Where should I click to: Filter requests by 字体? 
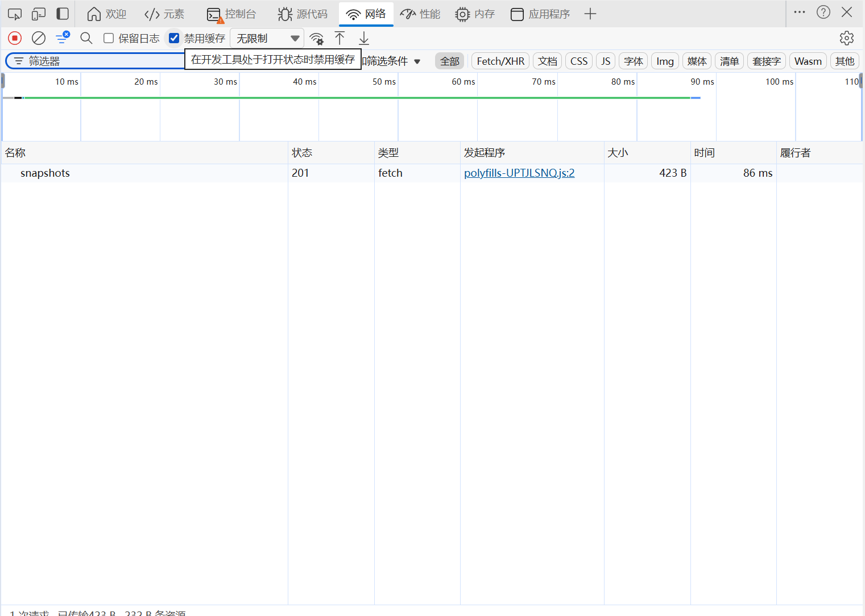[x=634, y=61]
